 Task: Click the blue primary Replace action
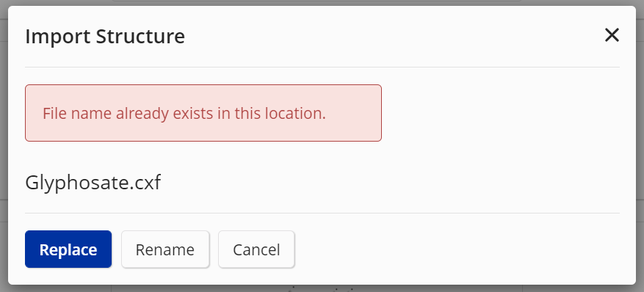68,249
